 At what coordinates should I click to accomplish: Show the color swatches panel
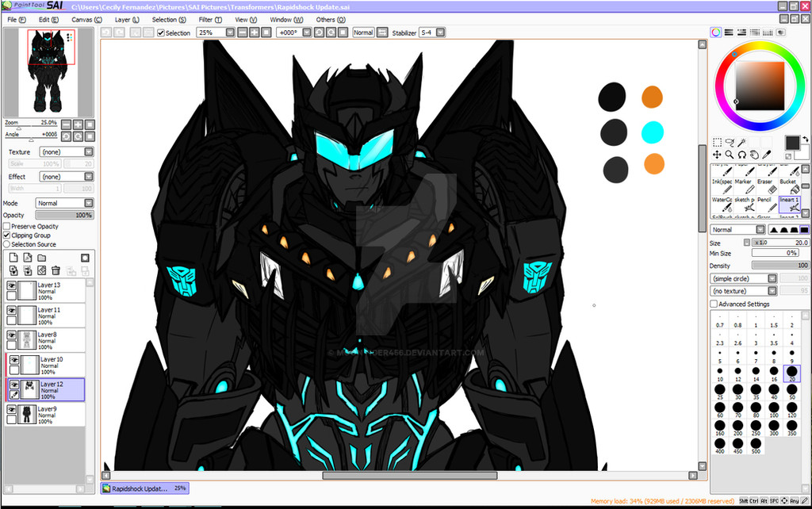click(768, 32)
